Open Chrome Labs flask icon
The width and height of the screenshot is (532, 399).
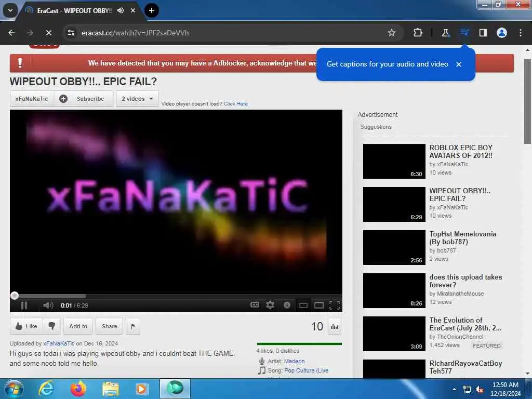[x=445, y=33]
